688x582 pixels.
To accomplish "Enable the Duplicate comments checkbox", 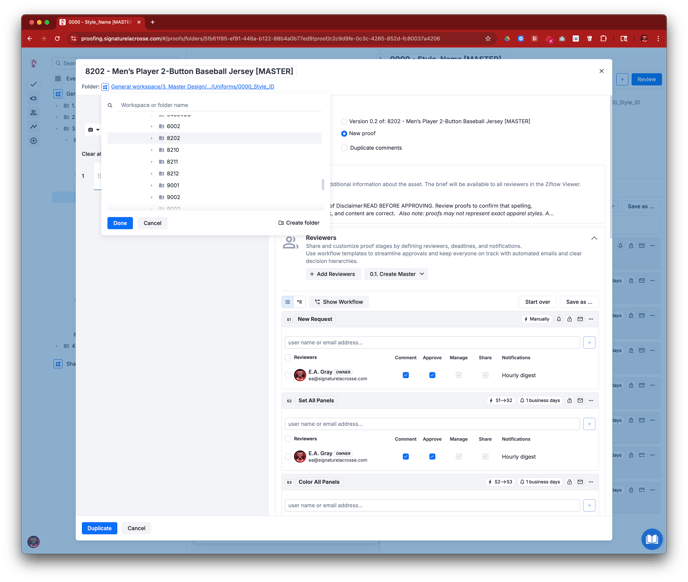I will pos(344,147).
